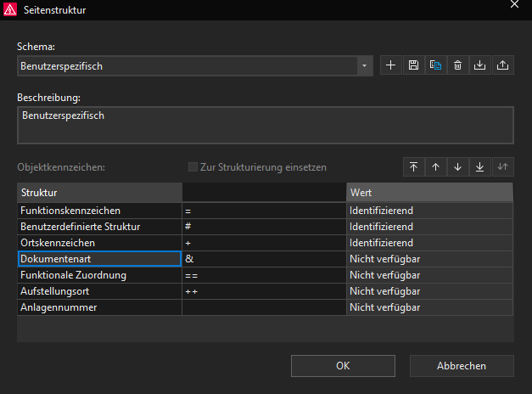Toggle 'Zur Strukturierung einsetzen' checkbox
The width and height of the screenshot is (532, 394).
[x=193, y=167]
